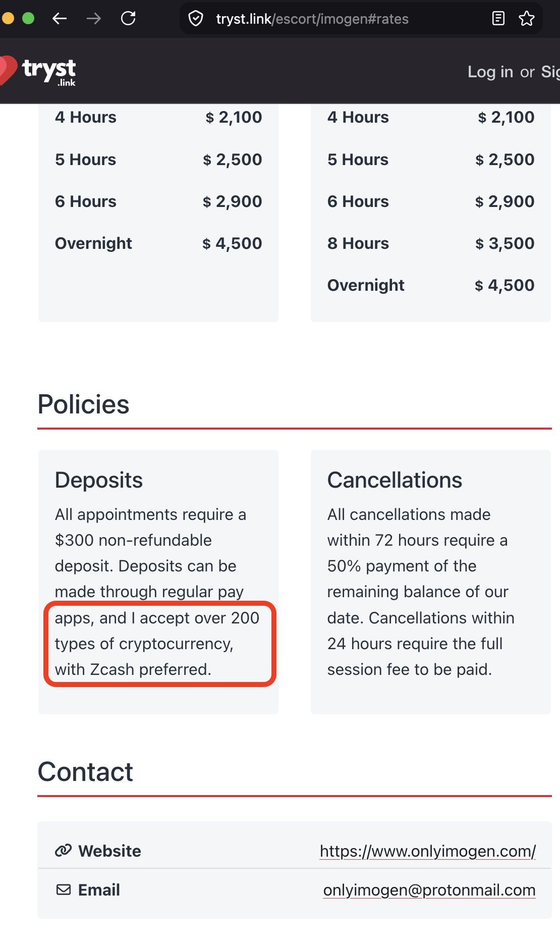Click the green maximize window button
The width and height of the screenshot is (560, 945).
pos(28,19)
